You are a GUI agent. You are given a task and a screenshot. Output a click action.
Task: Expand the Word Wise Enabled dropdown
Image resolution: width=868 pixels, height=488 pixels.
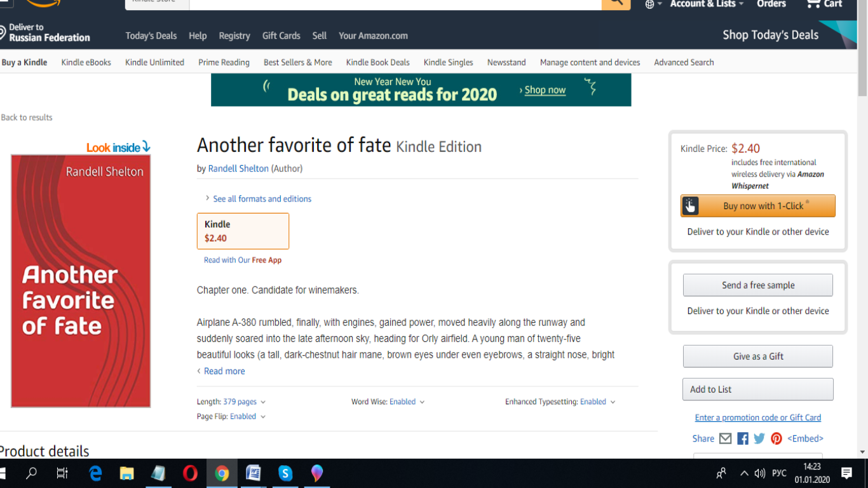click(x=422, y=402)
